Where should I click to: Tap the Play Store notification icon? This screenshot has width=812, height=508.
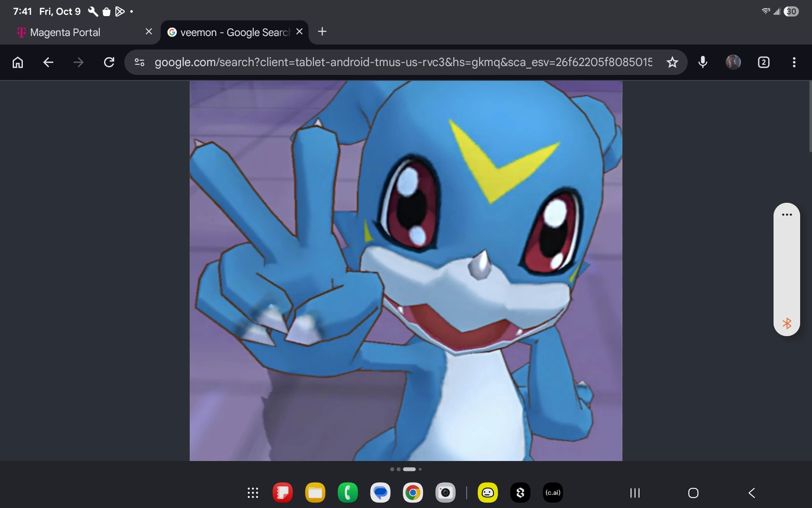click(x=120, y=11)
